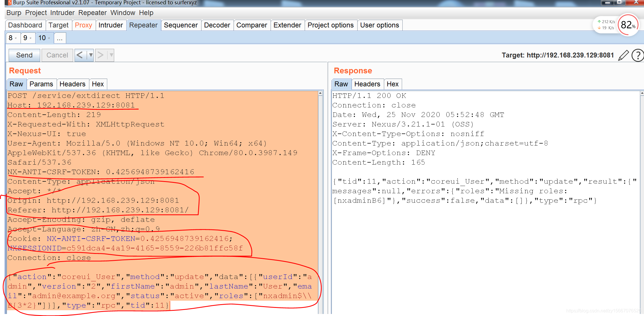Close Repeater tab 8 with its x

[x=16, y=38]
